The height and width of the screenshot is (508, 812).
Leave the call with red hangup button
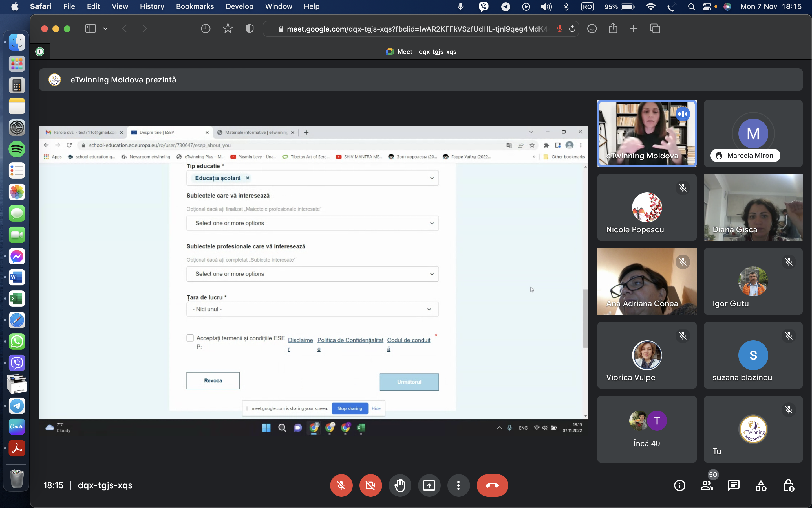492,485
